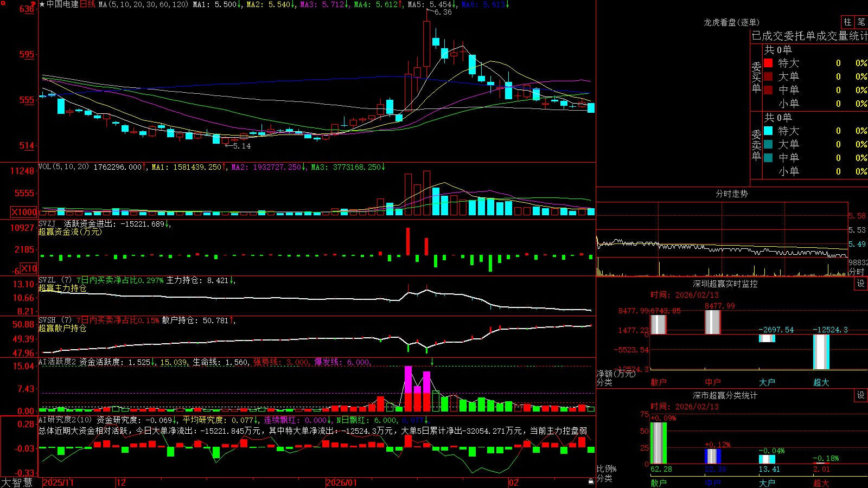Screen dimensions: 868x488
Task: Click the X10 scale box in SVZJ panel
Action: 29,268
